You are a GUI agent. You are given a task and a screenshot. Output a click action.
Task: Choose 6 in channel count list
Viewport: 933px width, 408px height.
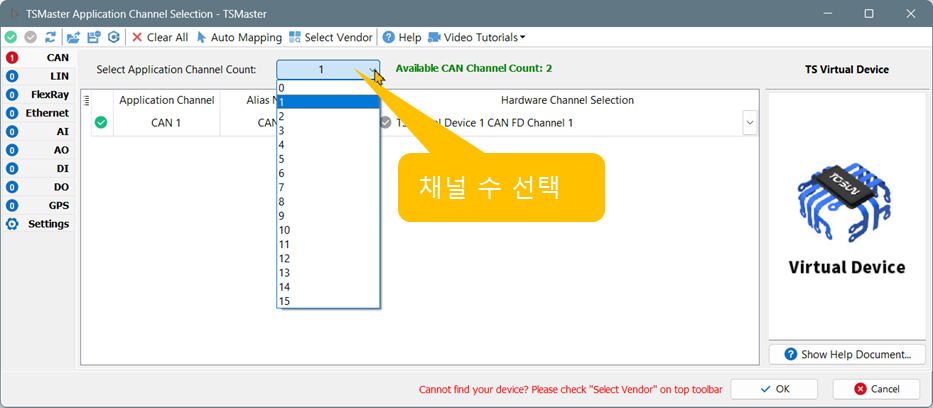pos(328,173)
